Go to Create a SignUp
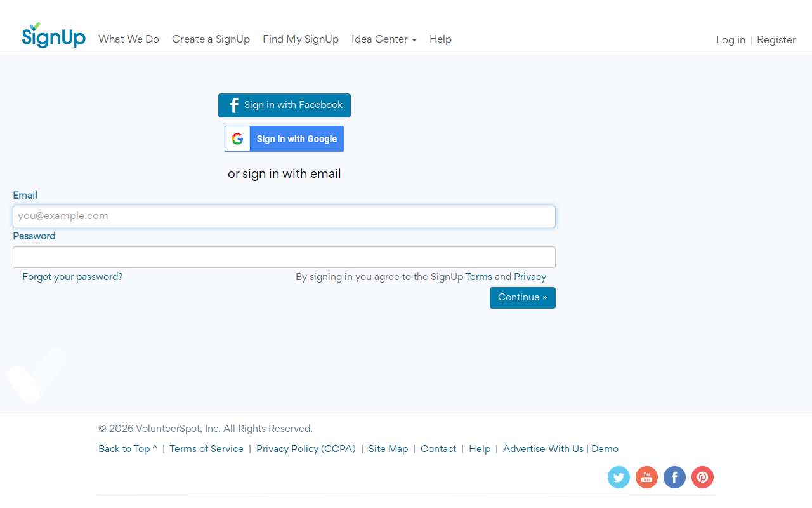This screenshot has height=508, width=812. click(211, 39)
